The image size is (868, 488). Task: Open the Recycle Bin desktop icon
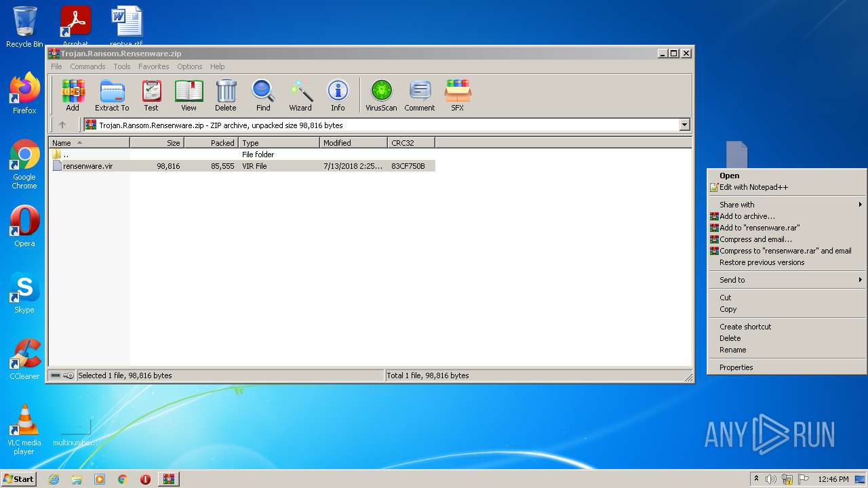pos(24,27)
